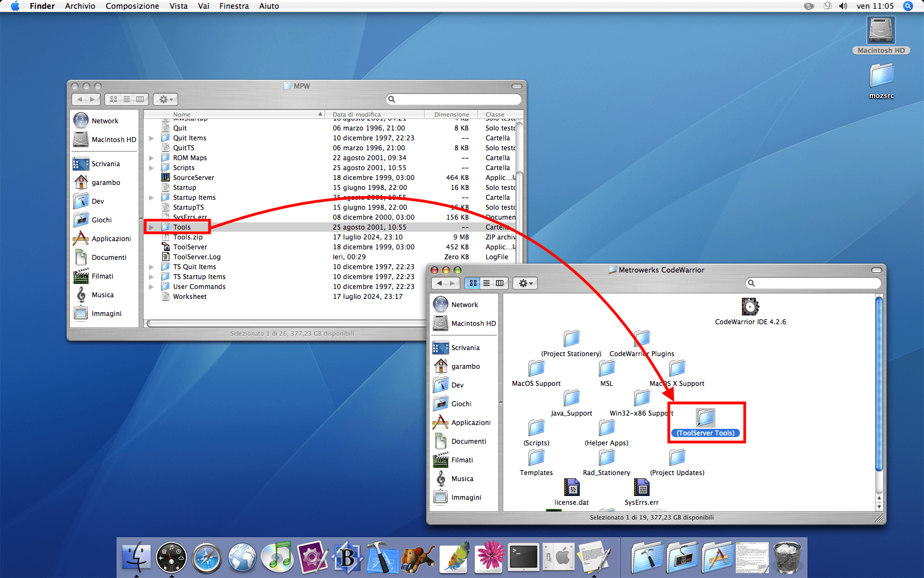Viewport: 924px width, 578px height.
Task: Select the MSL folder icon
Action: coord(607,368)
